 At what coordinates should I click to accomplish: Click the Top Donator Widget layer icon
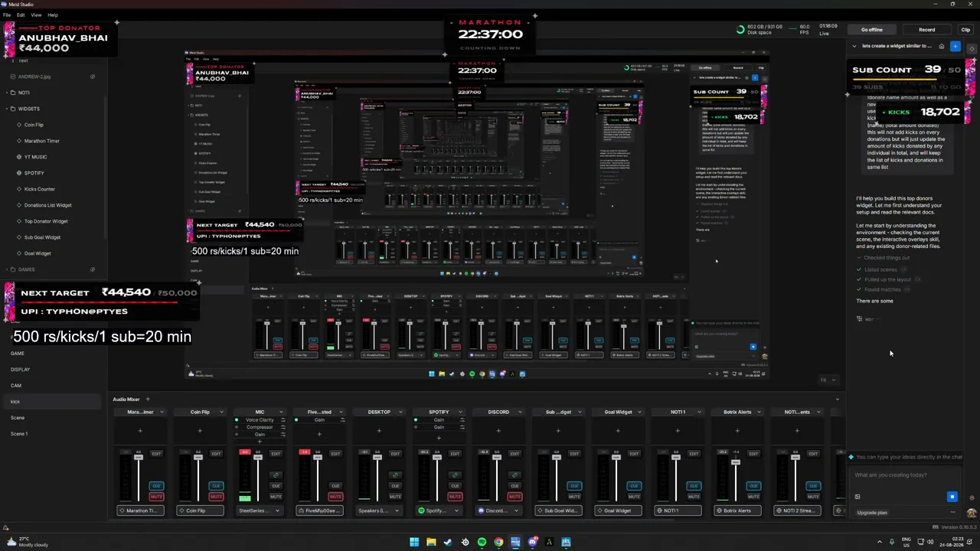(x=19, y=221)
